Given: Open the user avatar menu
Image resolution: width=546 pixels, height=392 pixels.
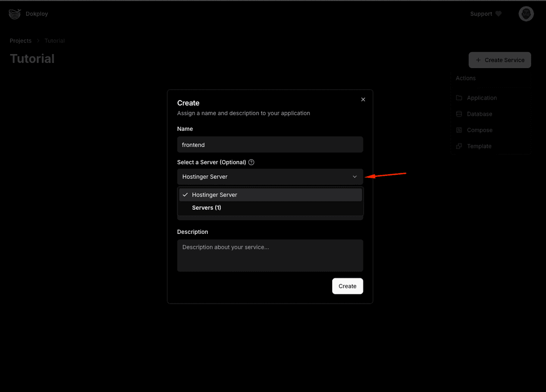Looking at the screenshot, I should (x=526, y=14).
